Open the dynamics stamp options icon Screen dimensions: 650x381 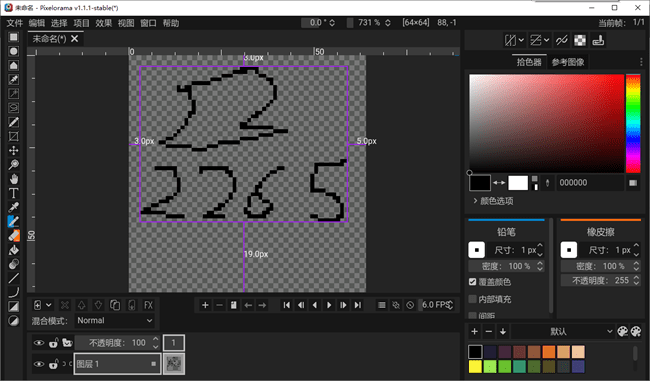click(598, 40)
